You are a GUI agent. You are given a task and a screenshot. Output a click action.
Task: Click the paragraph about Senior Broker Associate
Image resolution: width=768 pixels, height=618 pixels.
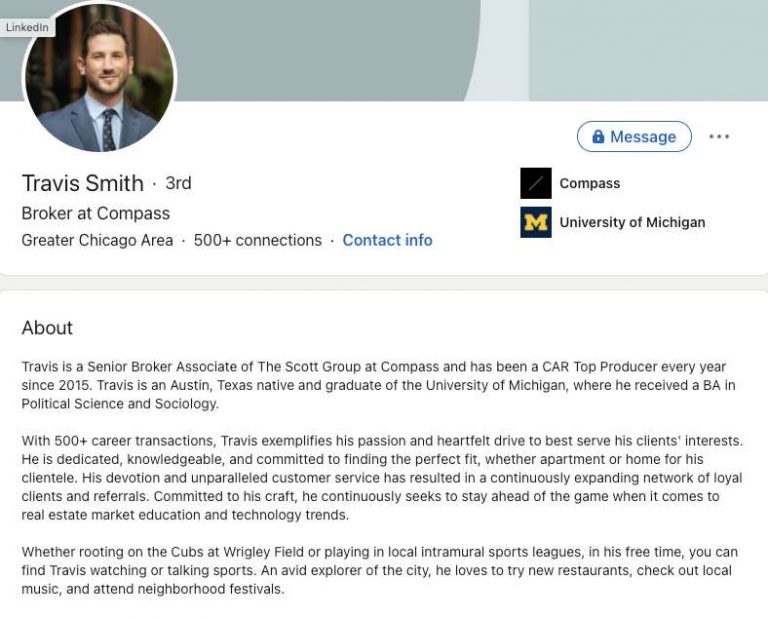(x=378, y=385)
